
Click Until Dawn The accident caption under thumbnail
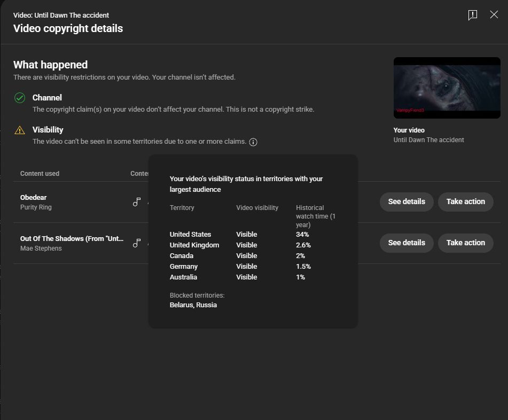tap(428, 140)
